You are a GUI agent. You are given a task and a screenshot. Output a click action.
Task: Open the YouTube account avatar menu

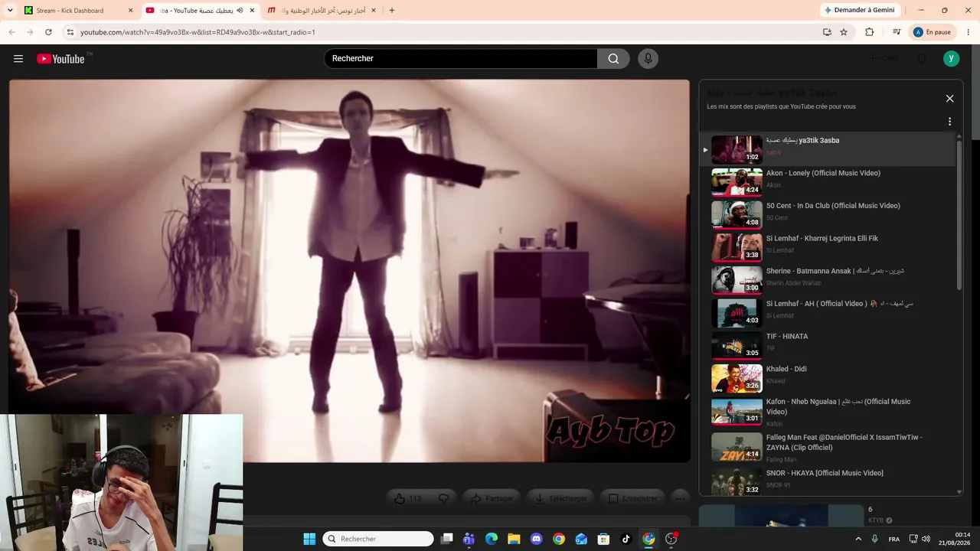pyautogui.click(x=951, y=59)
